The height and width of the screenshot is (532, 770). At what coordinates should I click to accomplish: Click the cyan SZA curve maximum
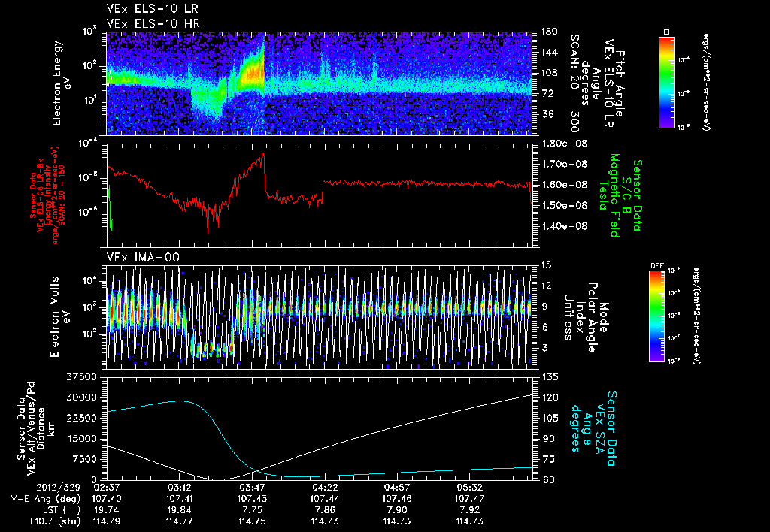tap(180, 401)
